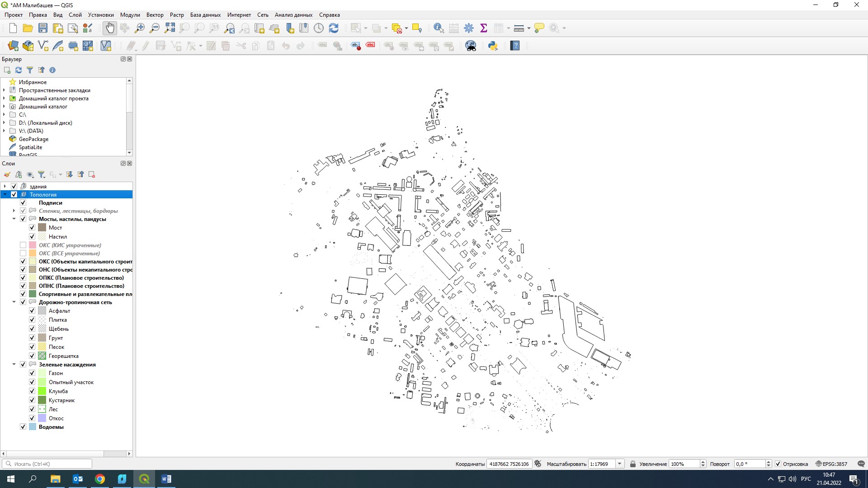Screen dimensions: 868x488
Task: Click the EPSG:3857 projection button
Action: coord(831,464)
